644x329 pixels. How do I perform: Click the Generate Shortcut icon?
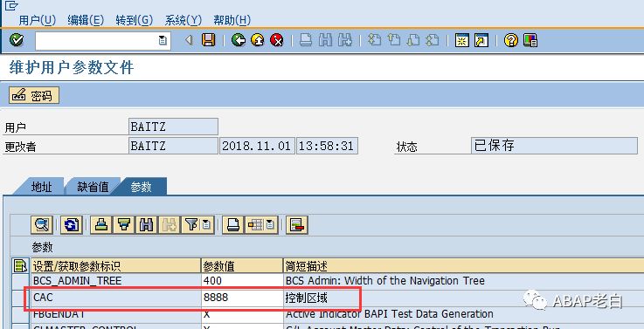(x=481, y=40)
